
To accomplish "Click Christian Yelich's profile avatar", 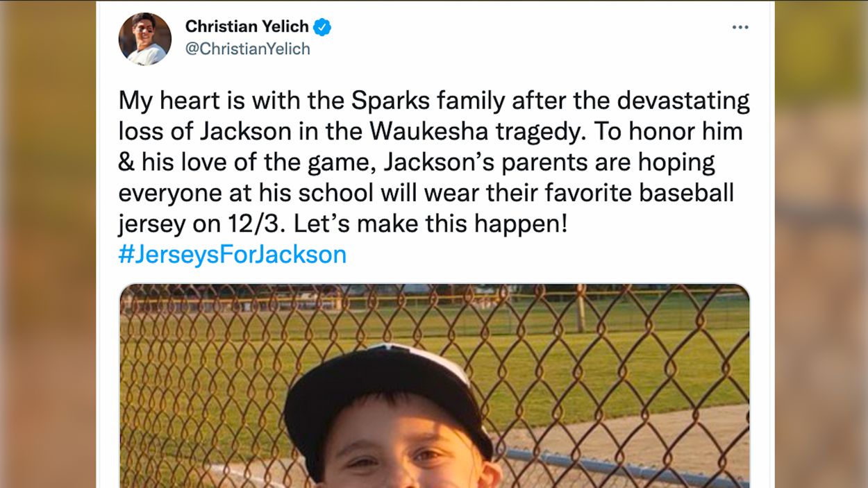I will [x=144, y=38].
